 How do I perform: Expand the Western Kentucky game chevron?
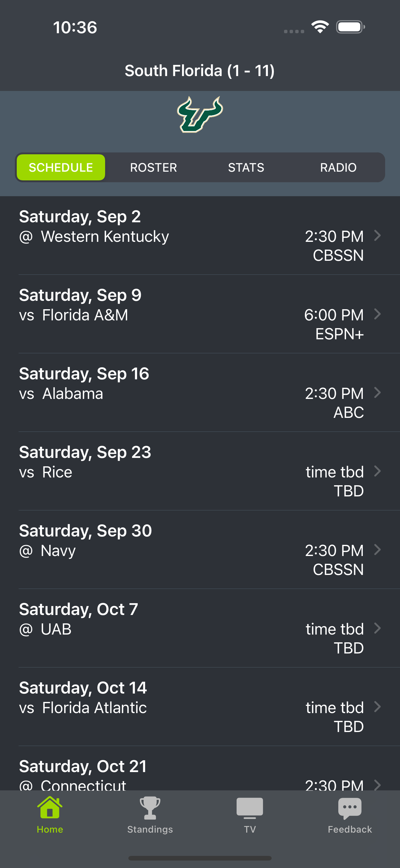(x=378, y=236)
